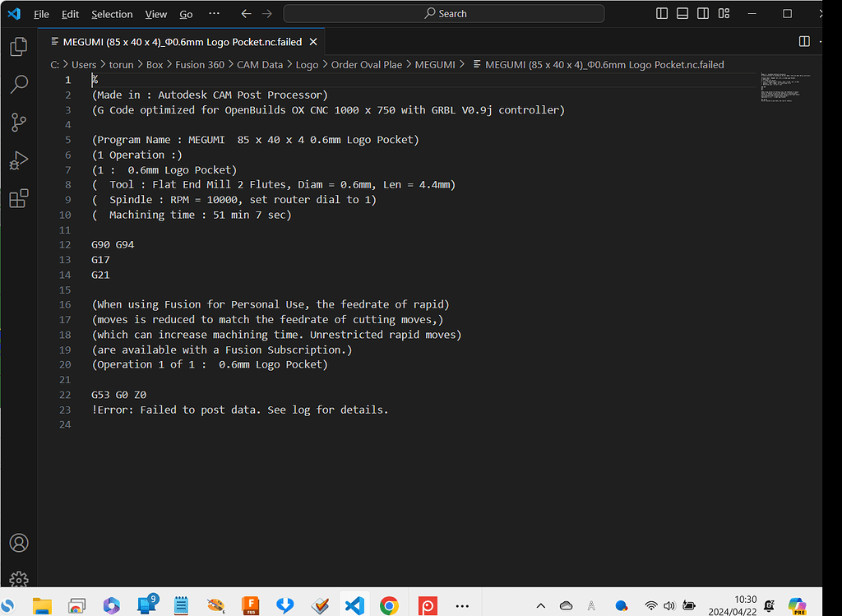Click the 'Program Name : MEGUMI' comment line
Screen dimensions: 842x616
point(255,140)
